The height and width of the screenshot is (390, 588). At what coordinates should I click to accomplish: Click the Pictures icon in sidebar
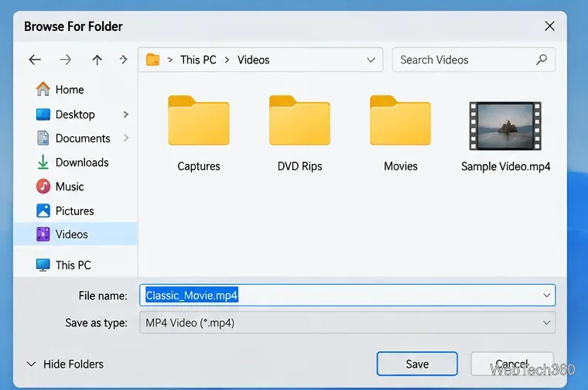43,210
